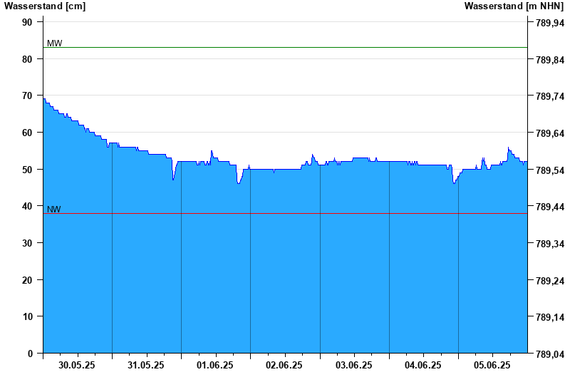Click the MW mean water label

coord(54,43)
